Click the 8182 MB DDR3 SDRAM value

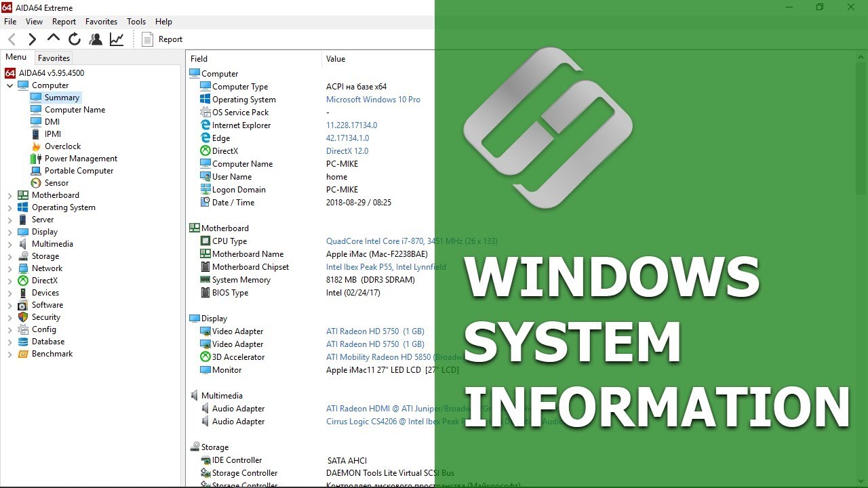point(370,280)
